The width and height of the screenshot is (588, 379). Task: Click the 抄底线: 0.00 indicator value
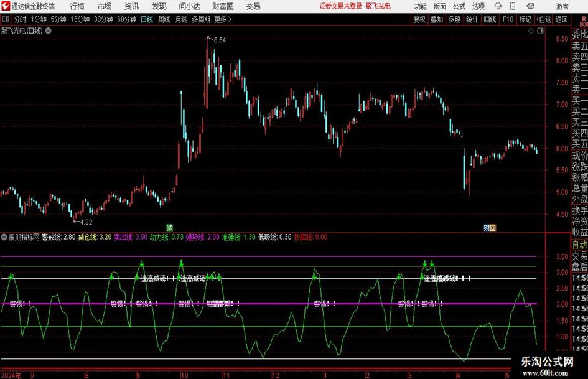point(310,237)
